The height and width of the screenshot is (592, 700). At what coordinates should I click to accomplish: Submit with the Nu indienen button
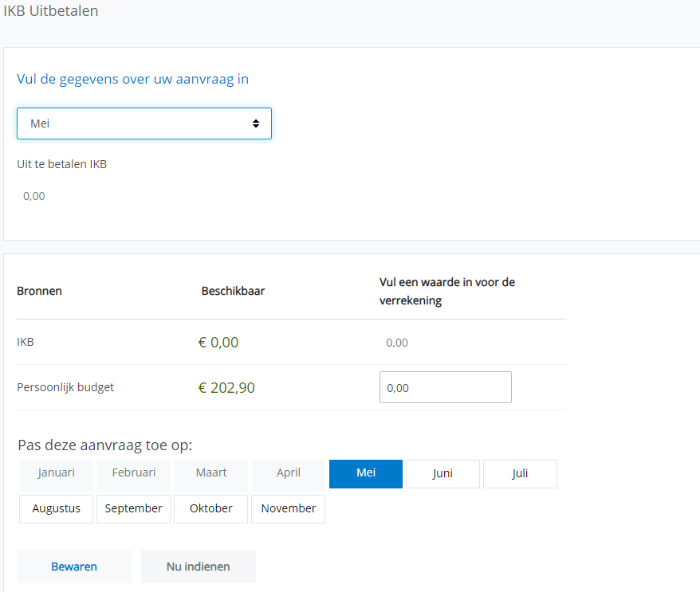[x=199, y=567]
